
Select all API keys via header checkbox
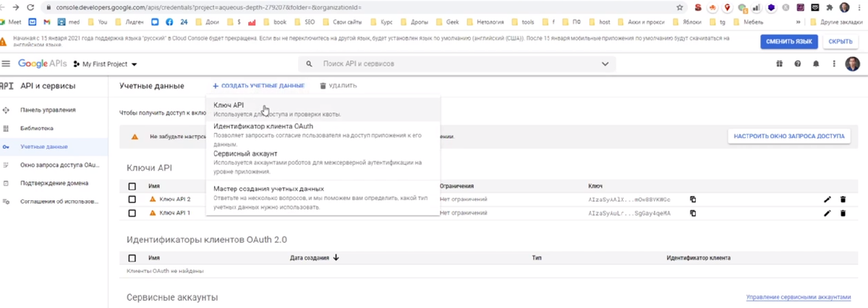132,186
